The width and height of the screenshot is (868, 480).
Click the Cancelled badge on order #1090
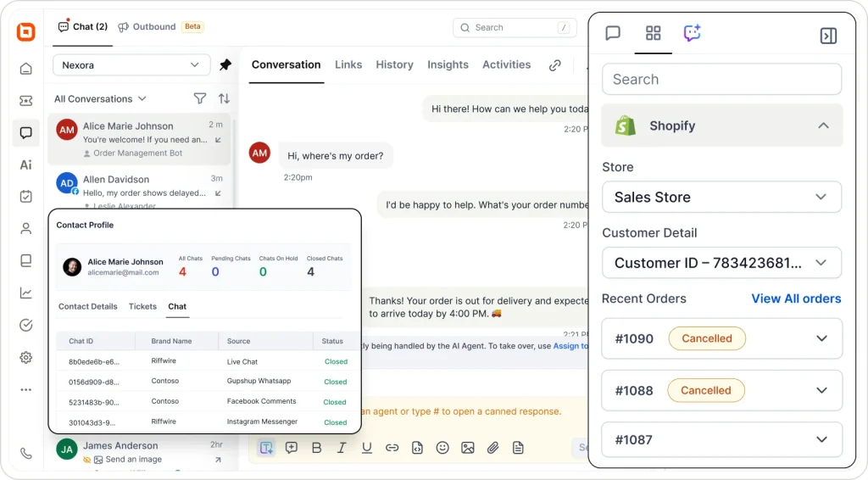[707, 338]
